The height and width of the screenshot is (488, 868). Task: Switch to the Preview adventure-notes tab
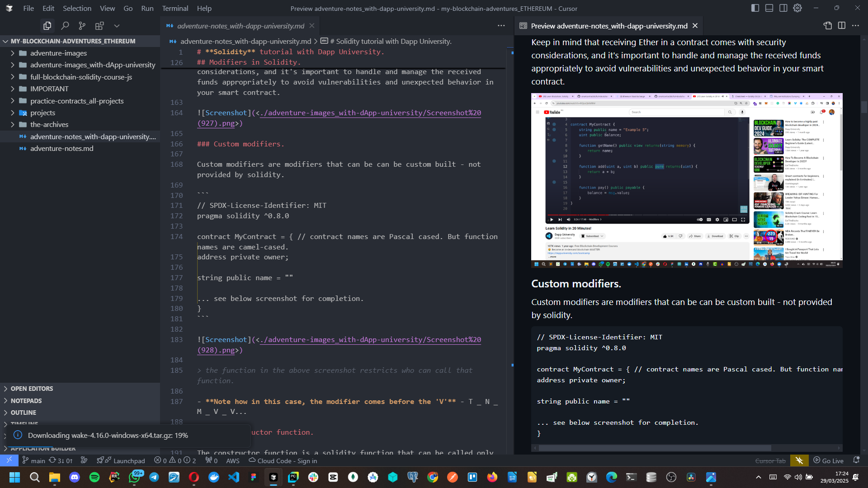pyautogui.click(x=609, y=26)
